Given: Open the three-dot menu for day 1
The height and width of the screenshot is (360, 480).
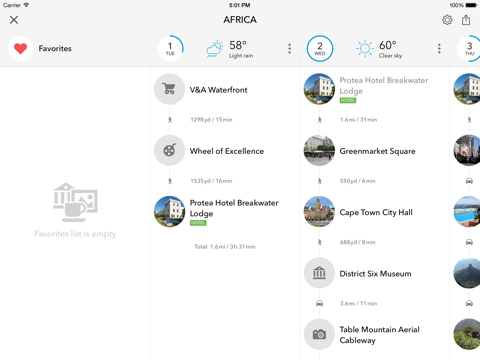Looking at the screenshot, I should point(289,49).
